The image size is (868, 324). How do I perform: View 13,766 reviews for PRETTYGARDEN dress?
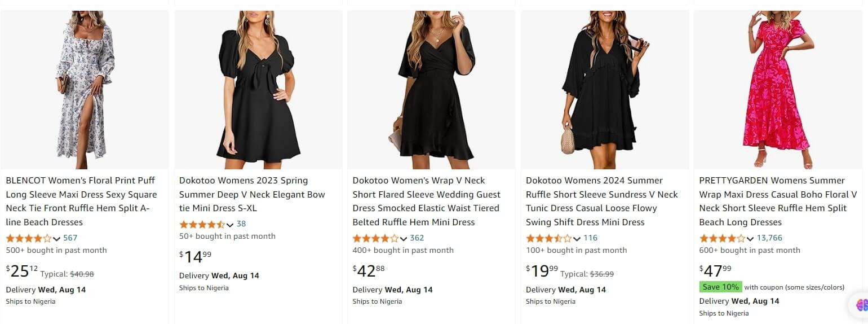tap(769, 238)
